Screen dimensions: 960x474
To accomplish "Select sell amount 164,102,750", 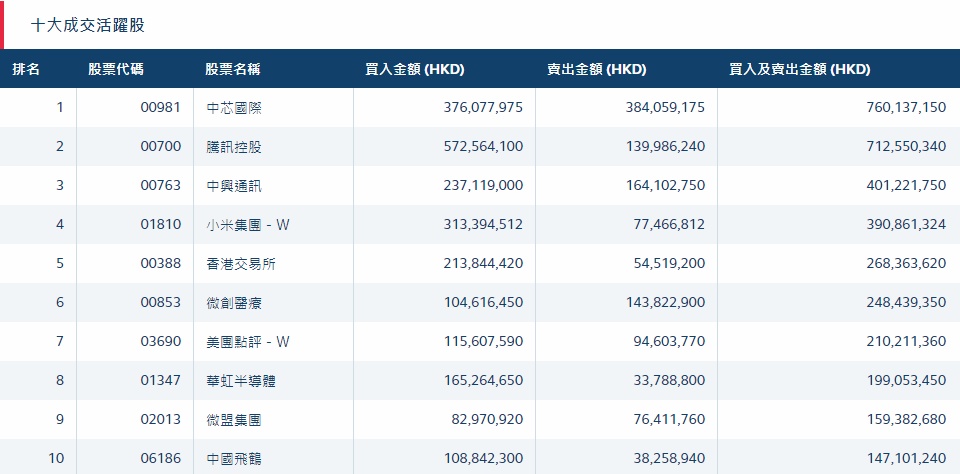I will (665, 185).
